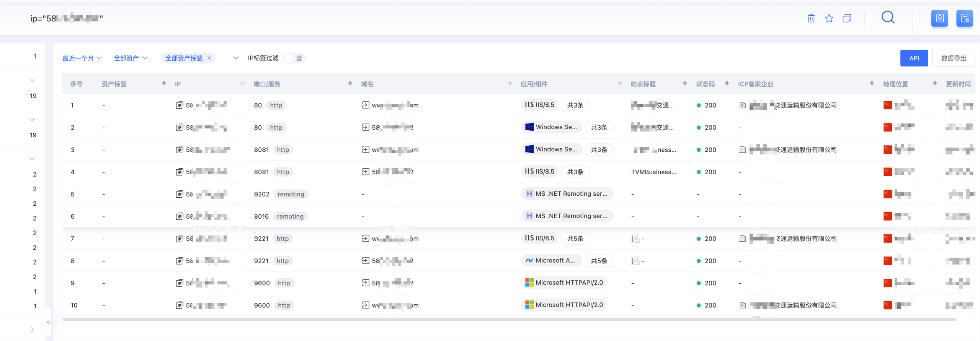Image resolution: width=980 pixels, height=341 pixels.
Task: Click 共5条 badge in row 7
Action: coord(575,239)
